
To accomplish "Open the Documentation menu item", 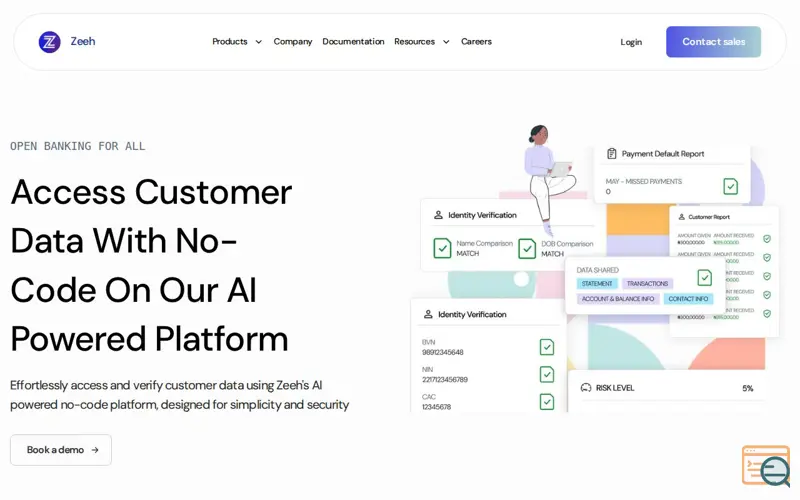I will 353,41.
